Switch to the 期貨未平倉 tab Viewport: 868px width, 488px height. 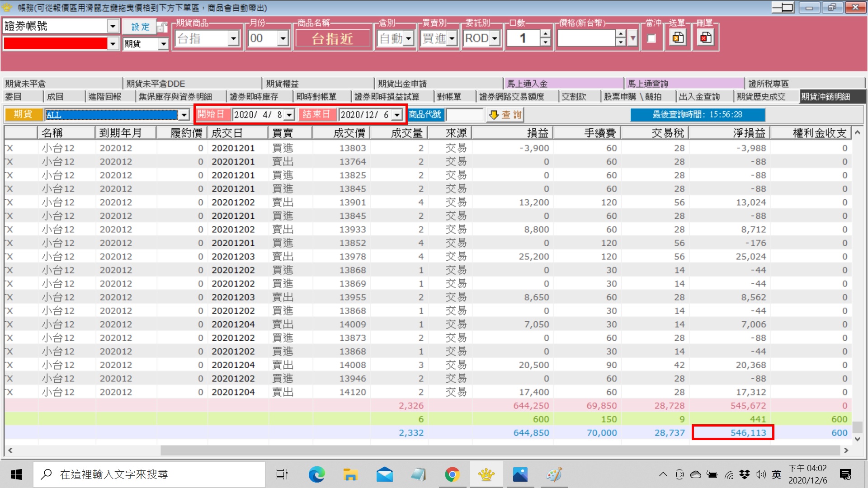[25, 84]
